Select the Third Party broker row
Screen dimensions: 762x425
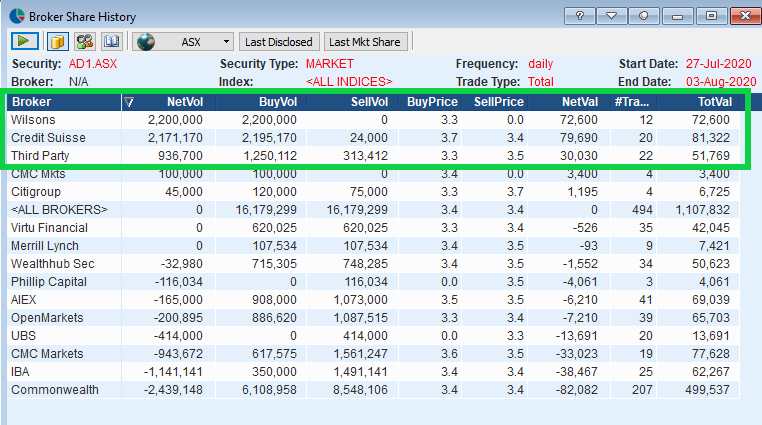(373, 155)
